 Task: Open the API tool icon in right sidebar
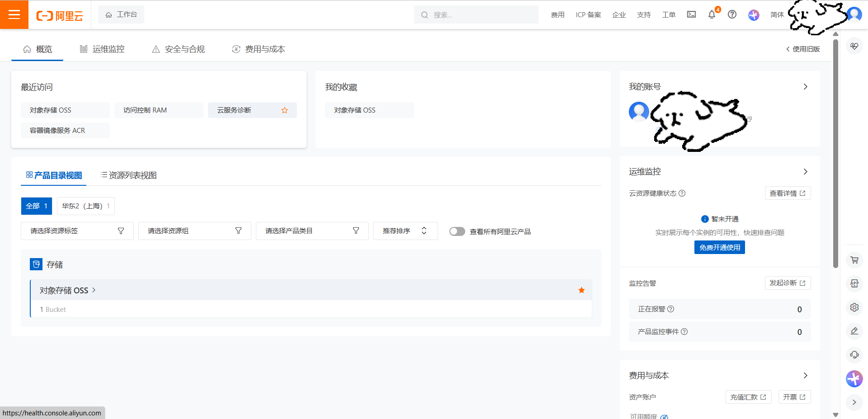coord(854,283)
